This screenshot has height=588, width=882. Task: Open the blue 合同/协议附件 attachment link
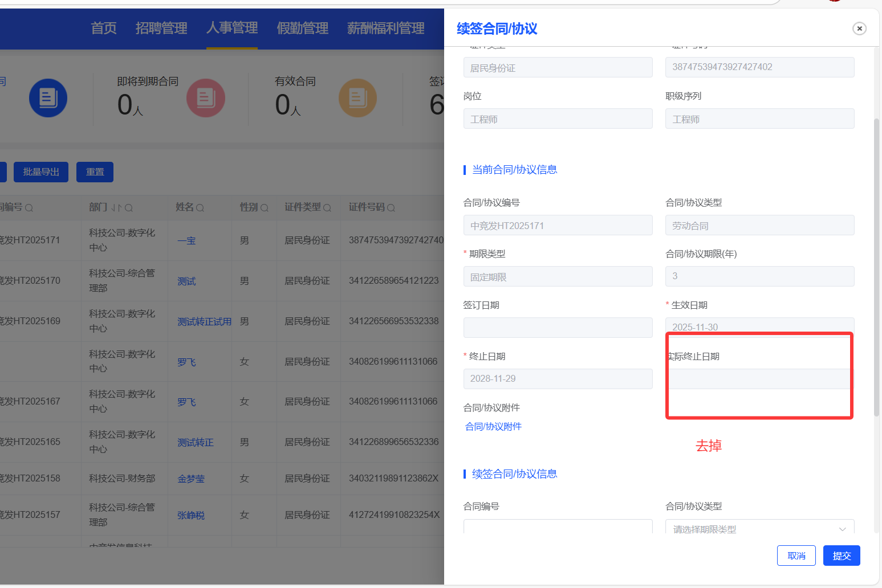click(494, 426)
